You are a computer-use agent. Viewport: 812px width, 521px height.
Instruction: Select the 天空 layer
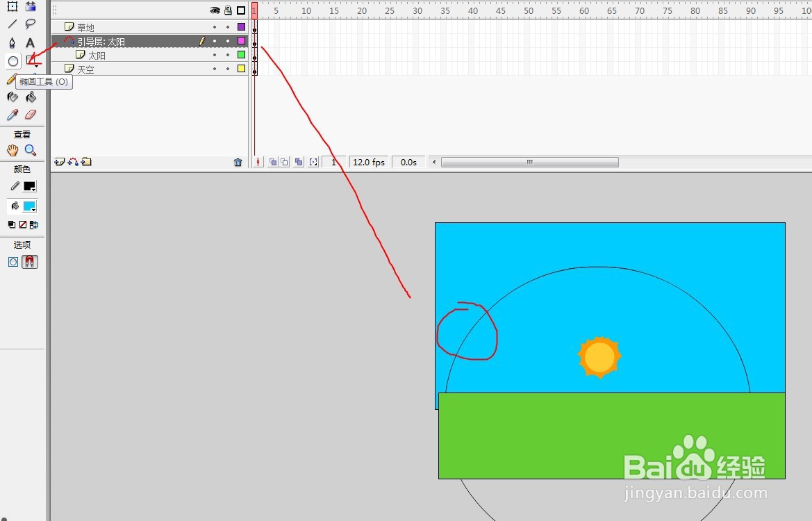click(149, 69)
